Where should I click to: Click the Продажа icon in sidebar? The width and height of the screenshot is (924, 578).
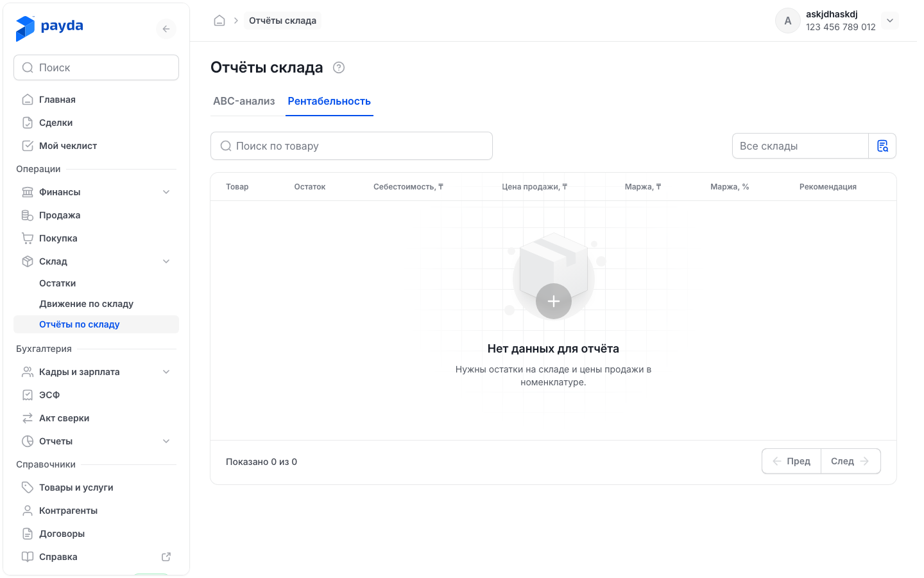click(28, 215)
